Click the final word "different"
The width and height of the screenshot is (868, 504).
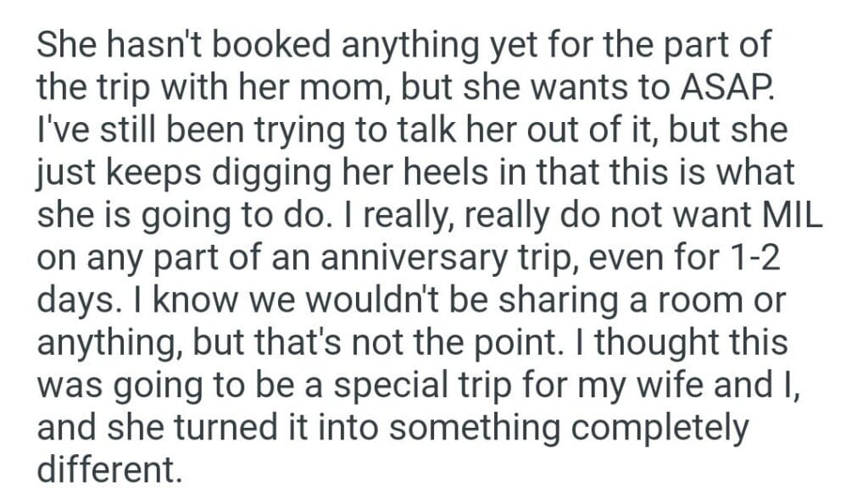pos(108,465)
